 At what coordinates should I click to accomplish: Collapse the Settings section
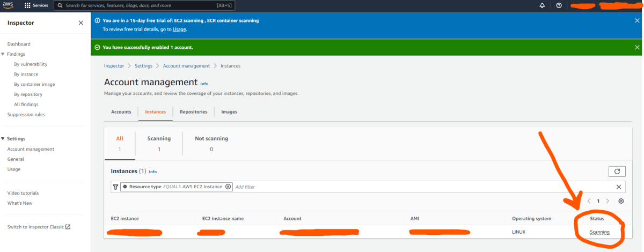[x=3, y=138]
